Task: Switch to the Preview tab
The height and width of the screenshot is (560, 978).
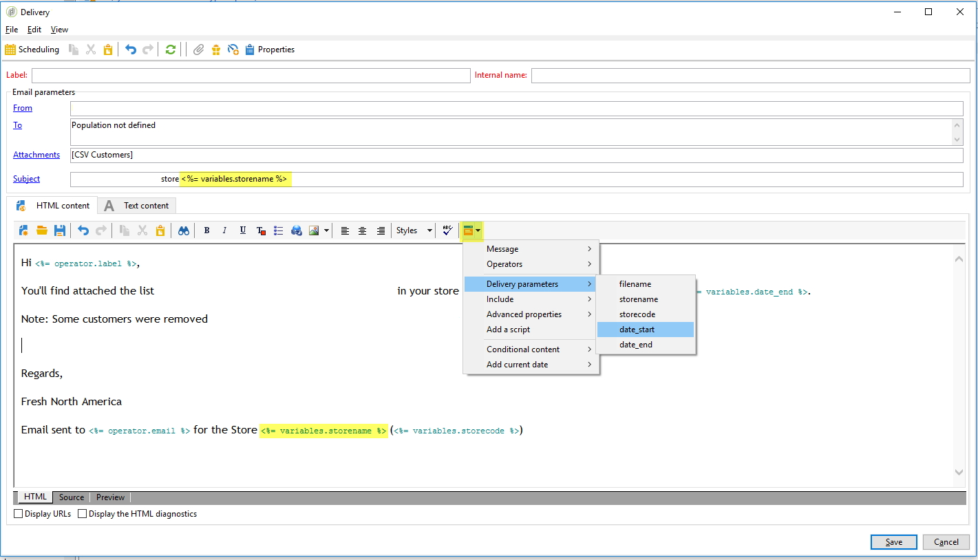Action: click(110, 497)
